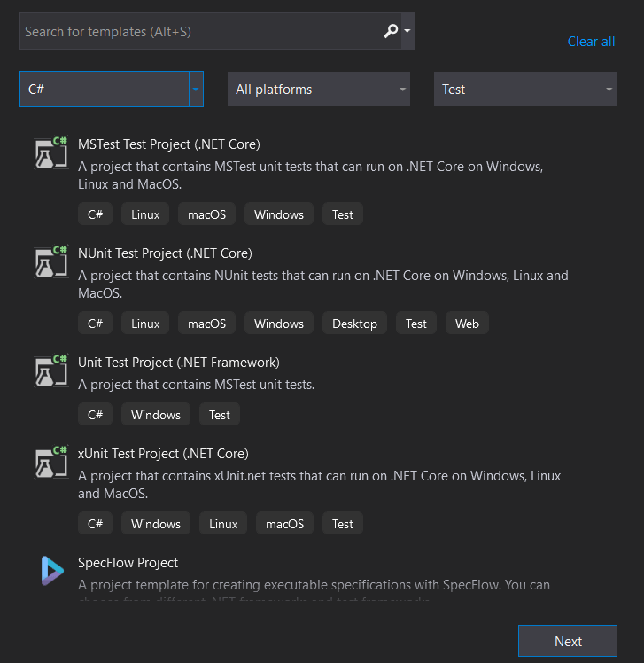
Task: Click the Windows tag under NUnit Test Project
Action: point(279,324)
